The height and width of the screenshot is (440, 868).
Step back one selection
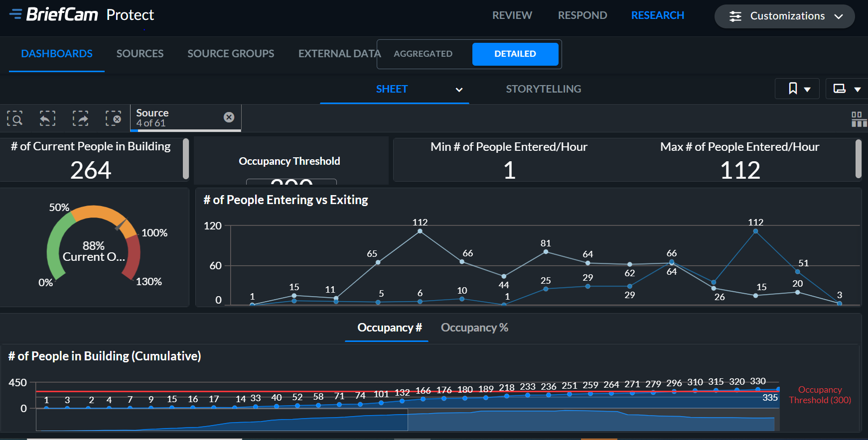pyautogui.click(x=47, y=118)
